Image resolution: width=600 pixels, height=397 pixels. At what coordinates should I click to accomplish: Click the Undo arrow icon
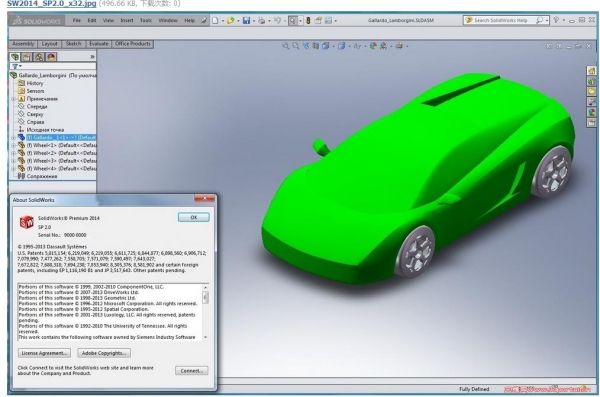[x=277, y=20]
